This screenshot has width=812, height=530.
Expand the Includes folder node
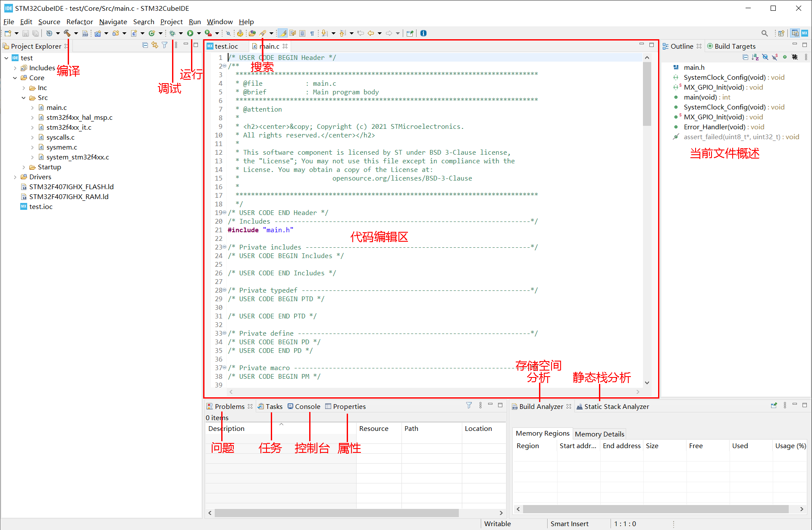click(x=15, y=68)
